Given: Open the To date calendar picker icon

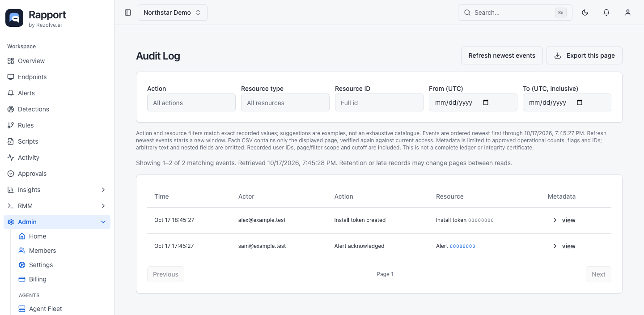Looking at the screenshot, I should (580, 102).
